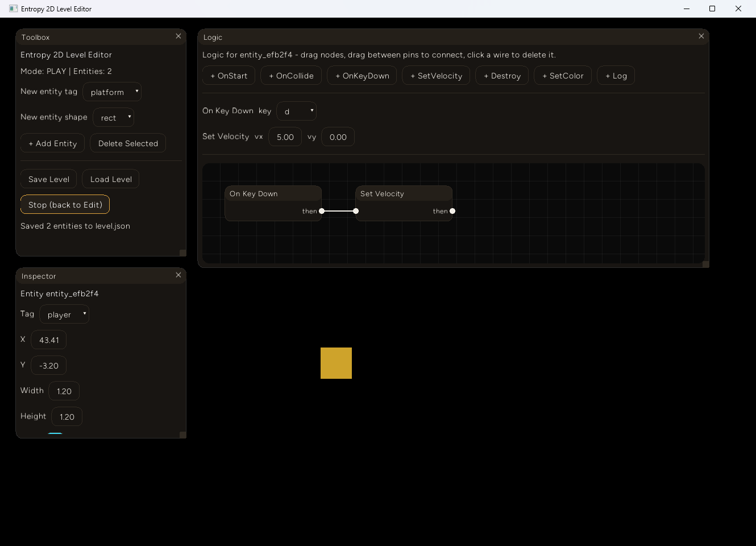Add an OnStart node
This screenshot has width=756, height=546.
[229, 76]
